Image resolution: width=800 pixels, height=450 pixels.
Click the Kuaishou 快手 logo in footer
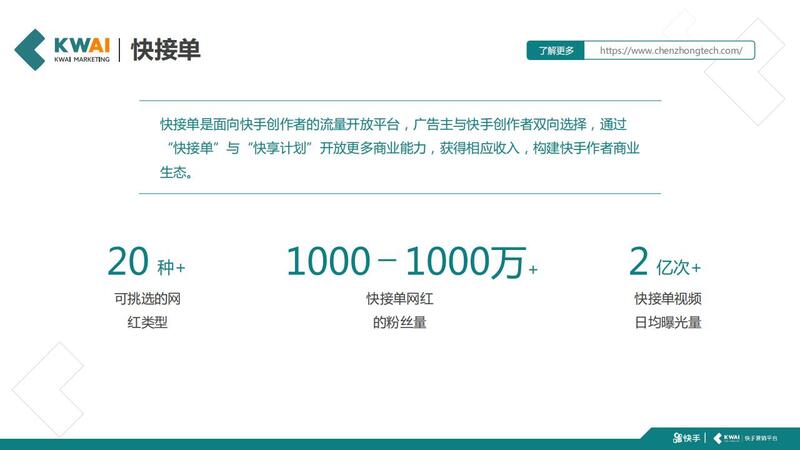pyautogui.click(x=685, y=438)
